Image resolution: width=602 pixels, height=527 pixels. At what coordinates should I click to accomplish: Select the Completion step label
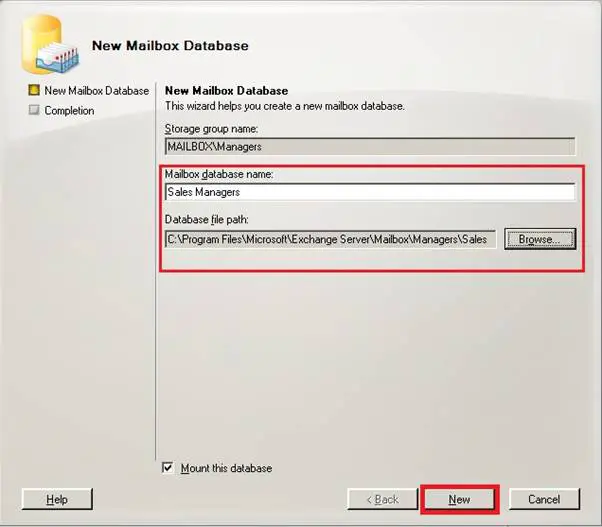click(69, 111)
